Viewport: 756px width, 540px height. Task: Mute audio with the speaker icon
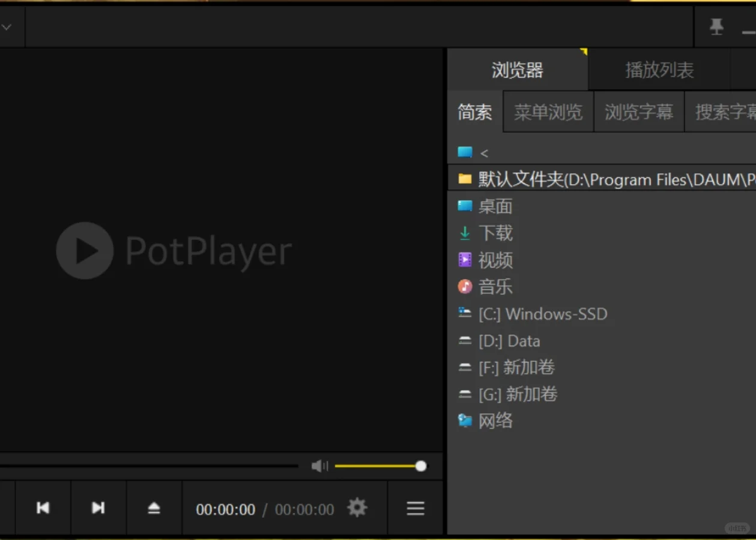point(319,466)
